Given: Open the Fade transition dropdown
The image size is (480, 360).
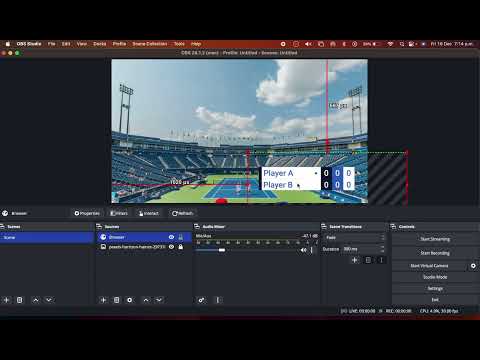Looking at the screenshot, I should [x=354, y=237].
